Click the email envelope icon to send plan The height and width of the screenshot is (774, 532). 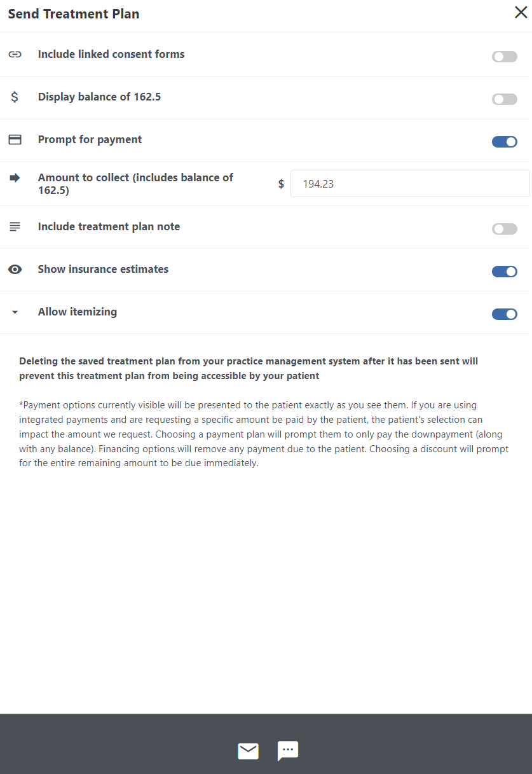pos(248,751)
